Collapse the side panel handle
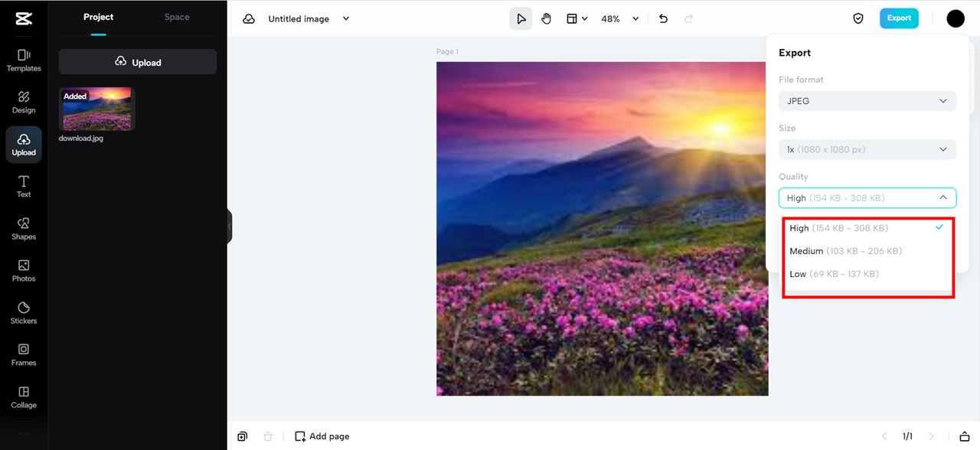980x450 pixels. (230, 226)
